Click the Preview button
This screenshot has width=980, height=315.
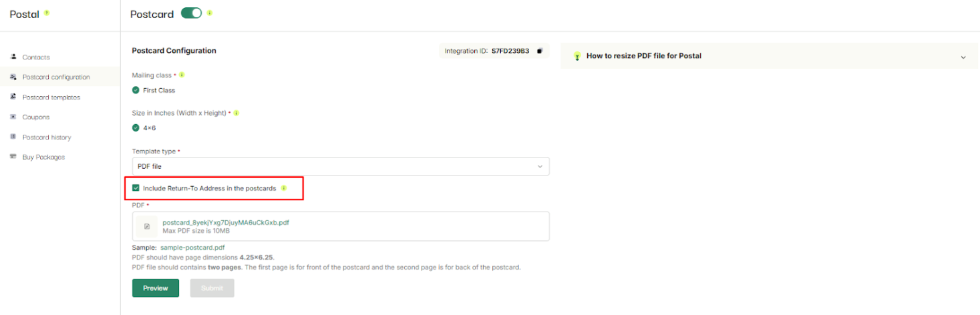[x=156, y=288]
